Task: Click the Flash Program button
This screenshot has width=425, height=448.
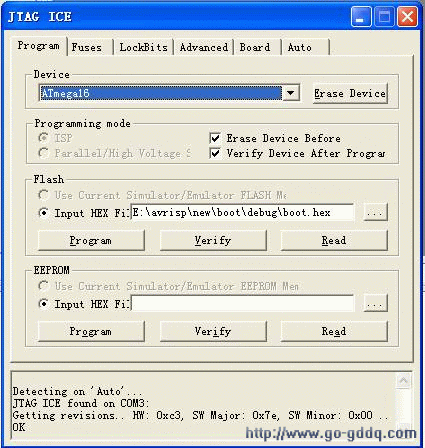Action: tap(91, 240)
